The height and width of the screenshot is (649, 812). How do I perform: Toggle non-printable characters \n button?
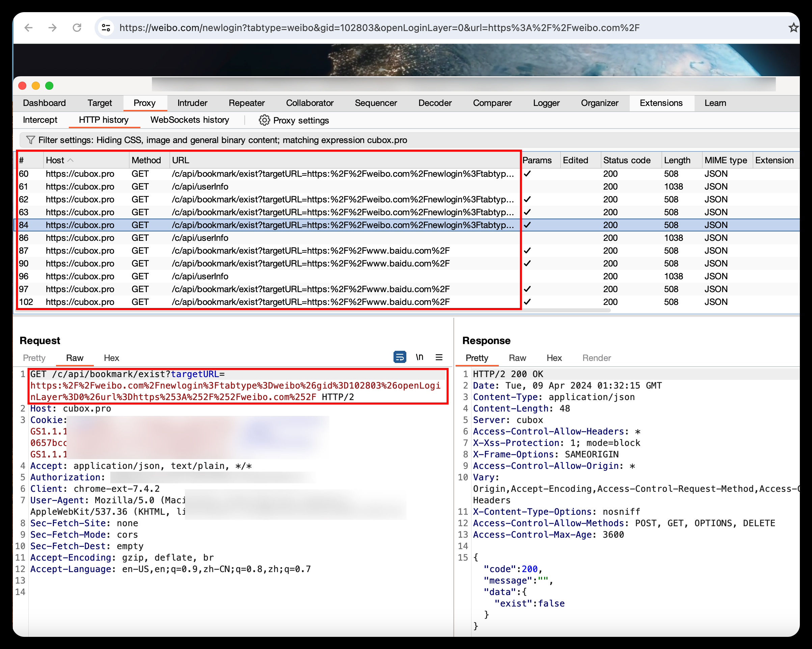pos(419,357)
